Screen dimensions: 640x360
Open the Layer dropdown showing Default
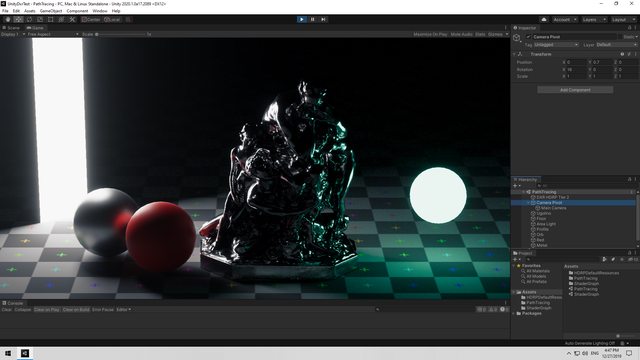pos(616,44)
